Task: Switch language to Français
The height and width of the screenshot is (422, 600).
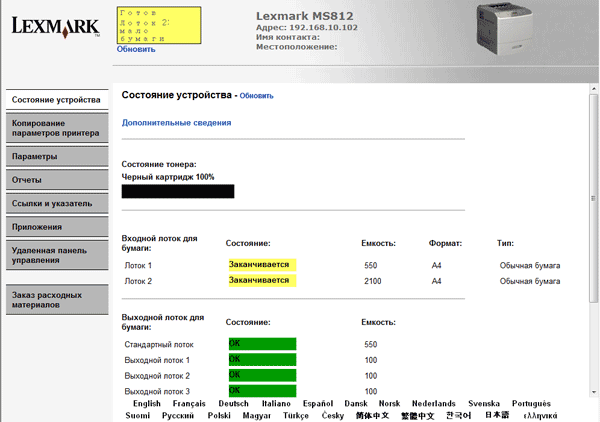Action: [x=189, y=404]
